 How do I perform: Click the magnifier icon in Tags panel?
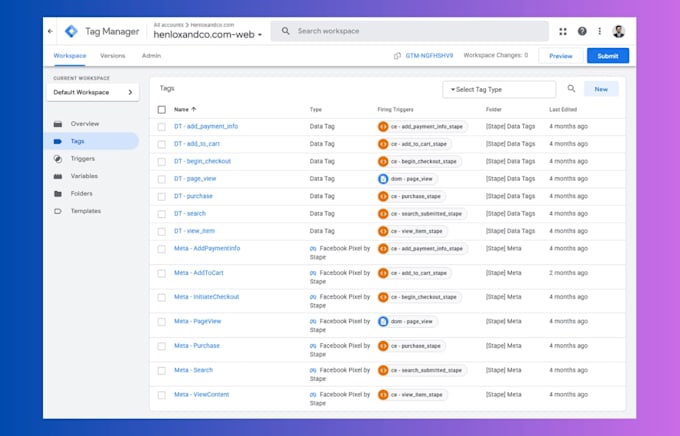tap(571, 89)
